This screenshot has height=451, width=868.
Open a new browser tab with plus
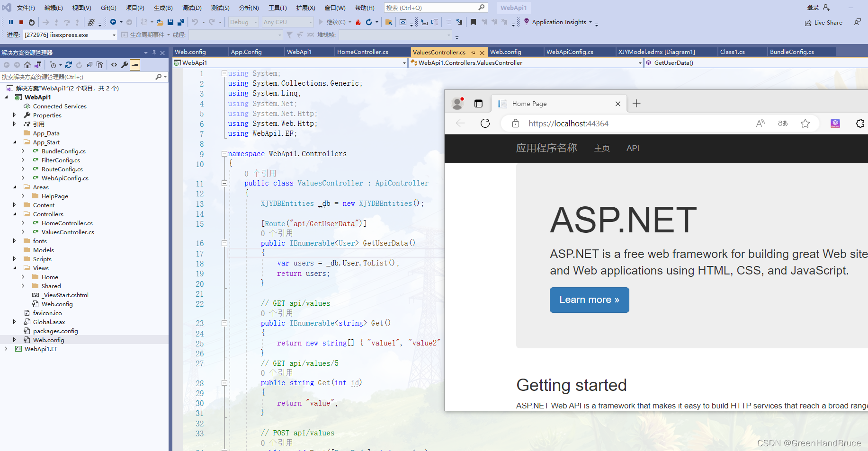click(x=636, y=104)
